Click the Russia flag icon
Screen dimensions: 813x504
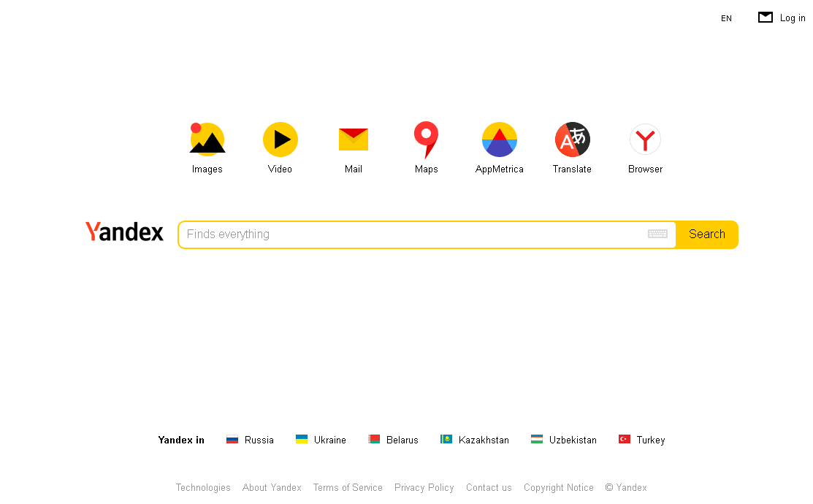[232, 440]
